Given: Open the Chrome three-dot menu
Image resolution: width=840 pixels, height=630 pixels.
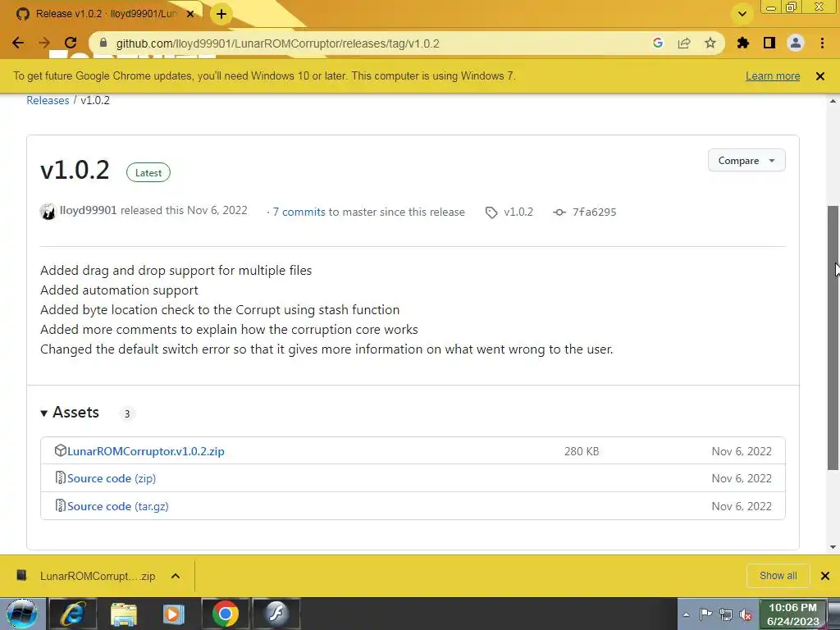Looking at the screenshot, I should [822, 43].
